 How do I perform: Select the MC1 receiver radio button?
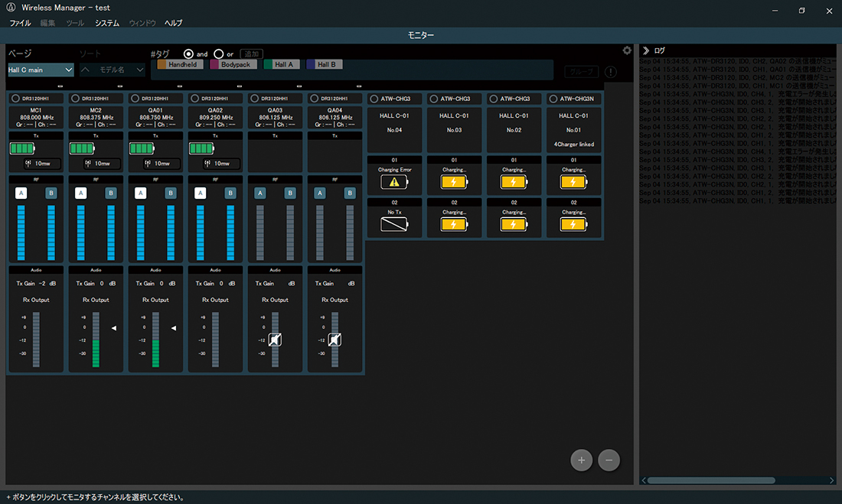(x=15, y=98)
